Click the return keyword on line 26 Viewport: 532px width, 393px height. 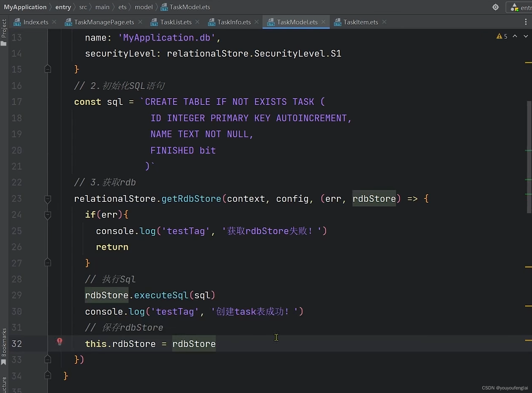[x=112, y=247]
